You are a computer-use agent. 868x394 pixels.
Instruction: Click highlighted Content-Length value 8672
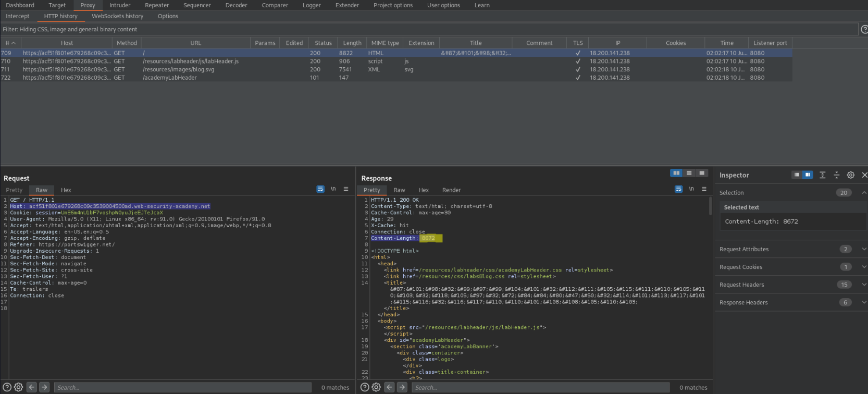[428, 238]
